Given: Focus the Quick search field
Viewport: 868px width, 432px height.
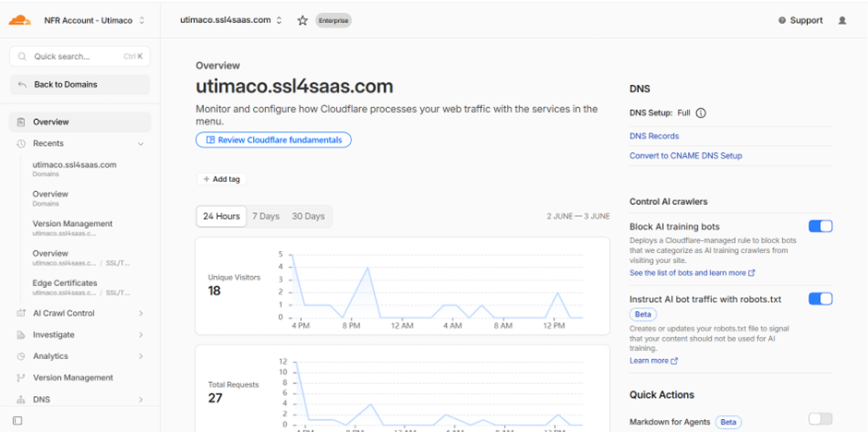Looking at the screenshot, I should (79, 56).
